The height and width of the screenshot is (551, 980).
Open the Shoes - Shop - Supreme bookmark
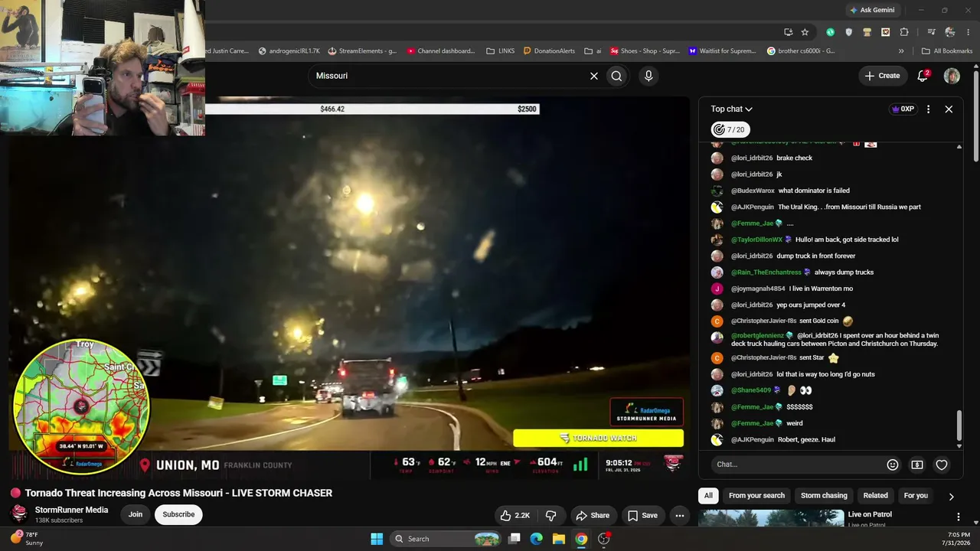[645, 51]
